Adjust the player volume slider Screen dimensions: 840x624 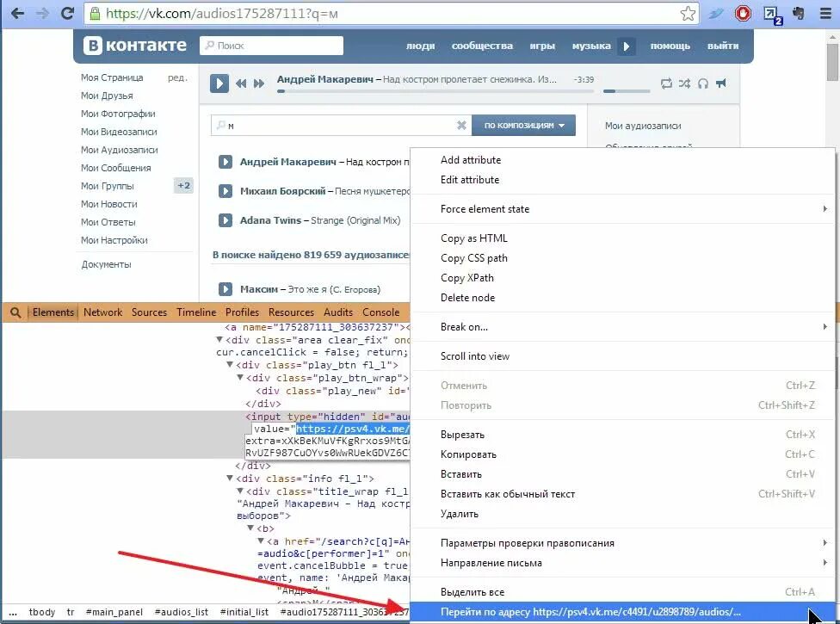coord(627,91)
